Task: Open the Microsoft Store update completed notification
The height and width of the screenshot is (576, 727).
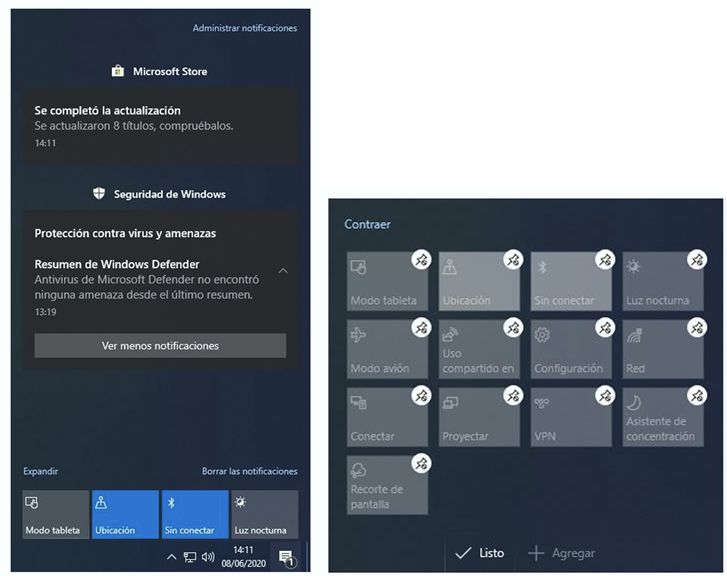Action: click(x=160, y=125)
